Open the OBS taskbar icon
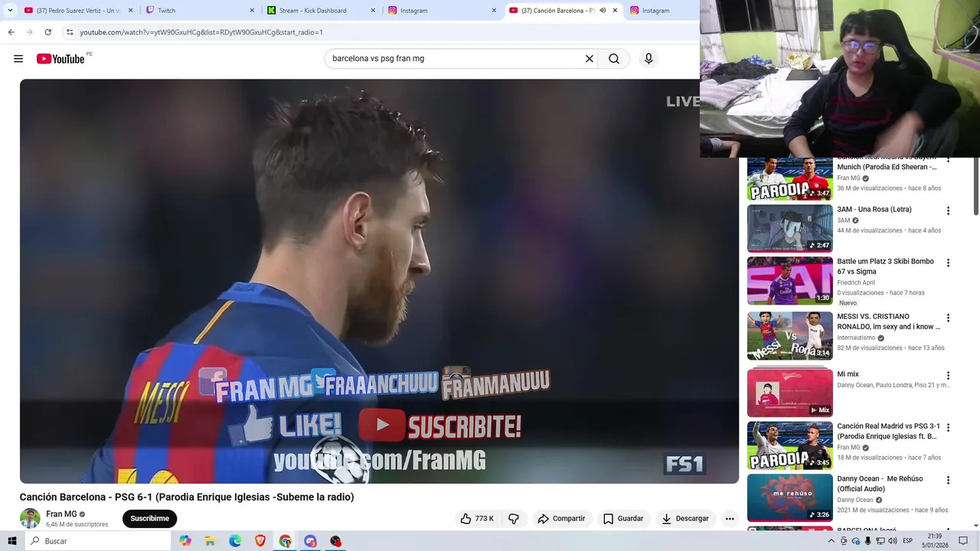The height and width of the screenshot is (551, 980). pos(335,541)
